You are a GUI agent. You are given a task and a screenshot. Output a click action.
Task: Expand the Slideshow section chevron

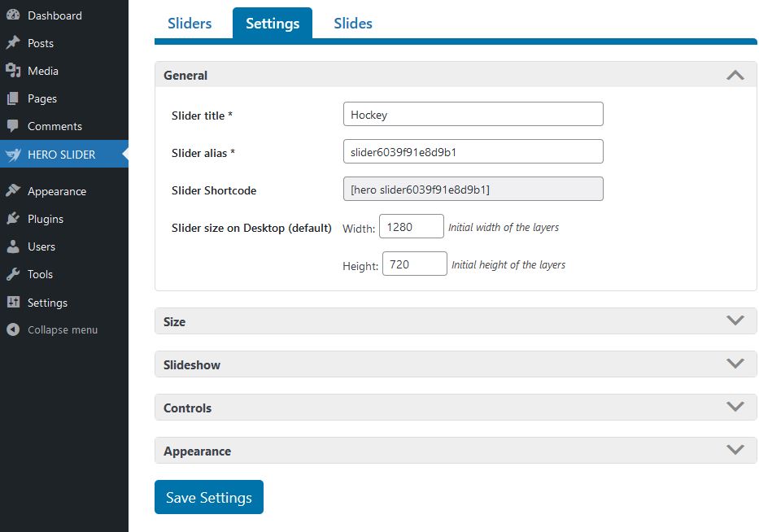735,364
